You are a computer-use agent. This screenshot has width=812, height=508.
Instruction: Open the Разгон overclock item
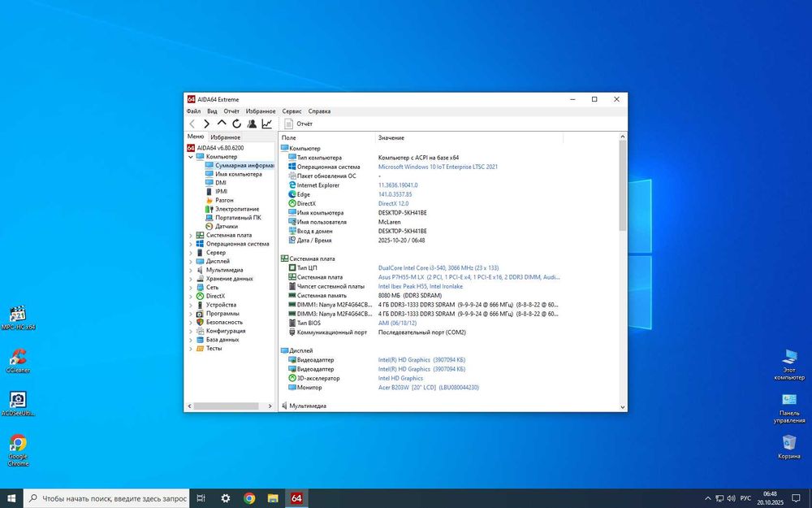224,200
